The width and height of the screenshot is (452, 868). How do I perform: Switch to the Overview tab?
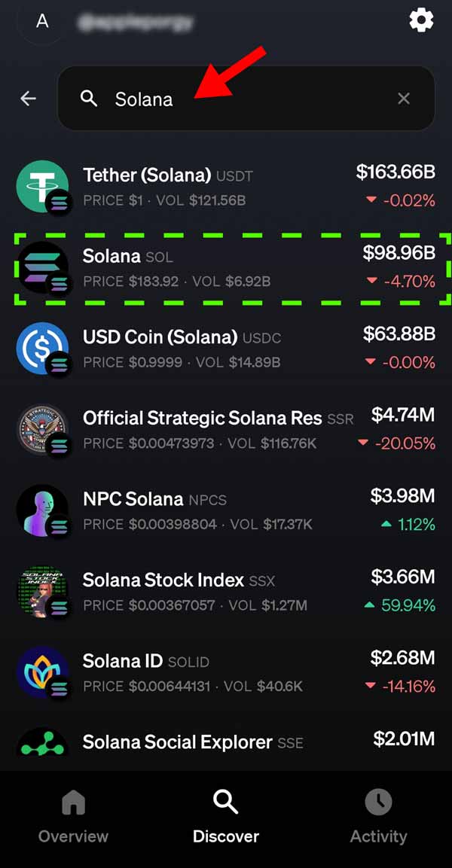click(x=73, y=817)
